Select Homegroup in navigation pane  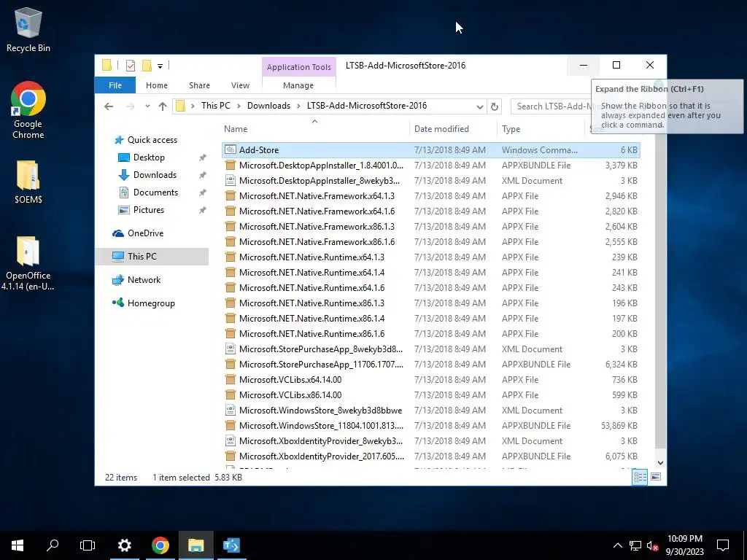point(151,303)
